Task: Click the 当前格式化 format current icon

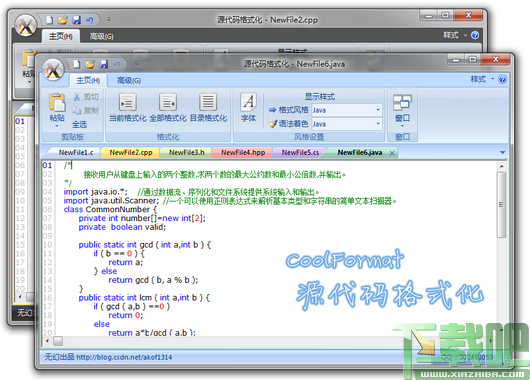Action: point(127,102)
